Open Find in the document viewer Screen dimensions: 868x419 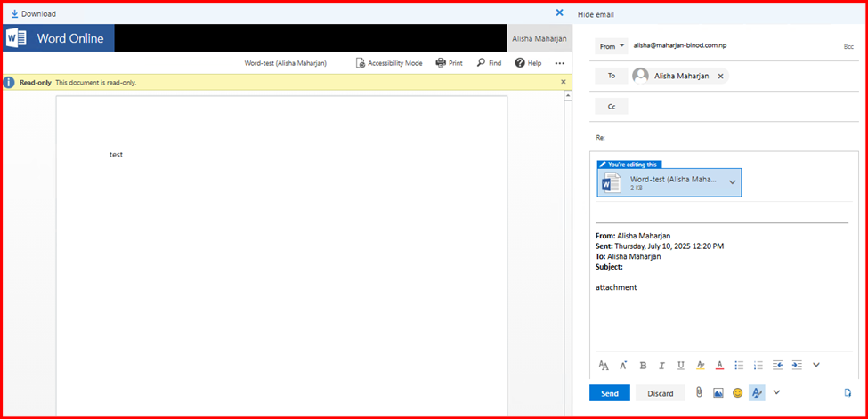[x=489, y=63]
